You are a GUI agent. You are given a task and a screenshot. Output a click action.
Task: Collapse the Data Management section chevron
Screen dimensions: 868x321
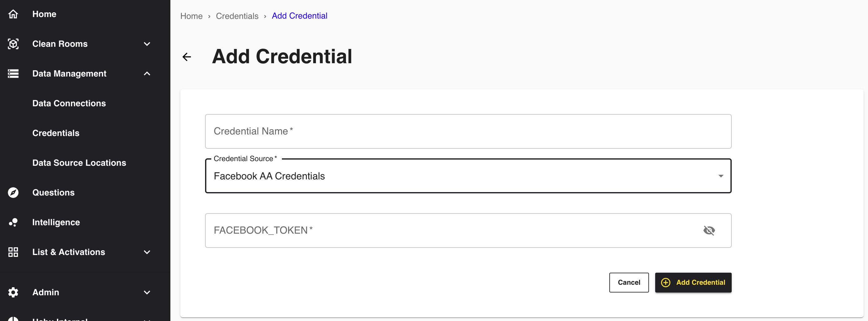(x=147, y=73)
